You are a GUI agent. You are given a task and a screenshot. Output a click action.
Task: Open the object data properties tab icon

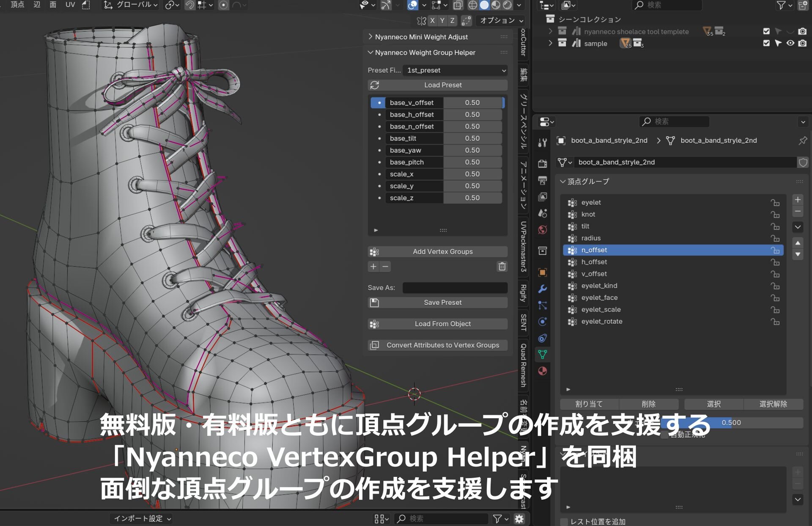(543, 355)
